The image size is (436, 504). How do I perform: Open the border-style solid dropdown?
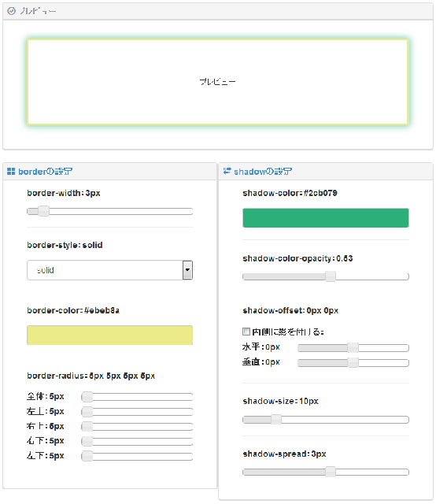click(109, 270)
